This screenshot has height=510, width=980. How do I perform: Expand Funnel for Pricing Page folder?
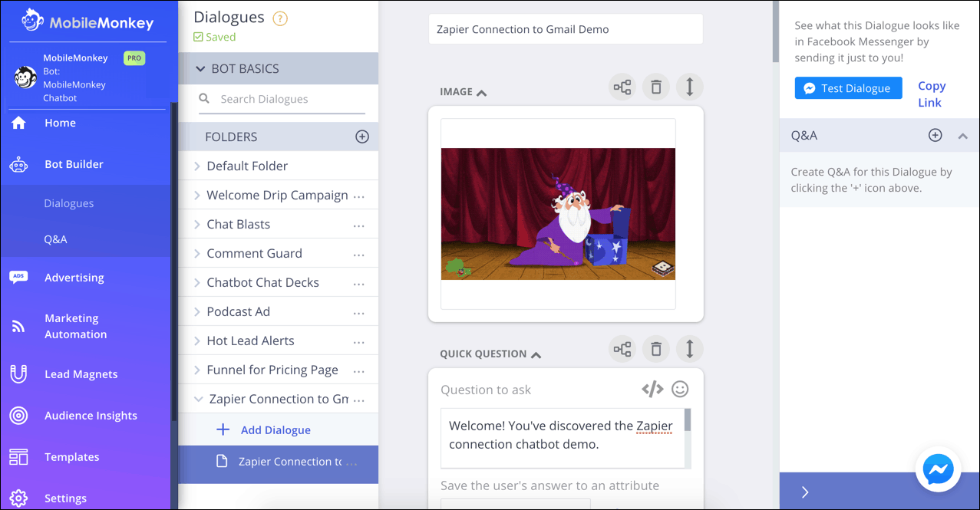point(197,370)
